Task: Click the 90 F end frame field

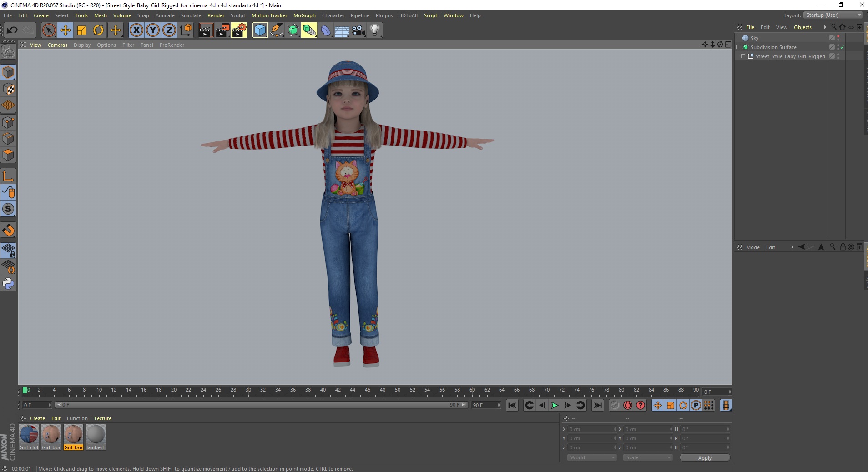Action: (x=485, y=405)
